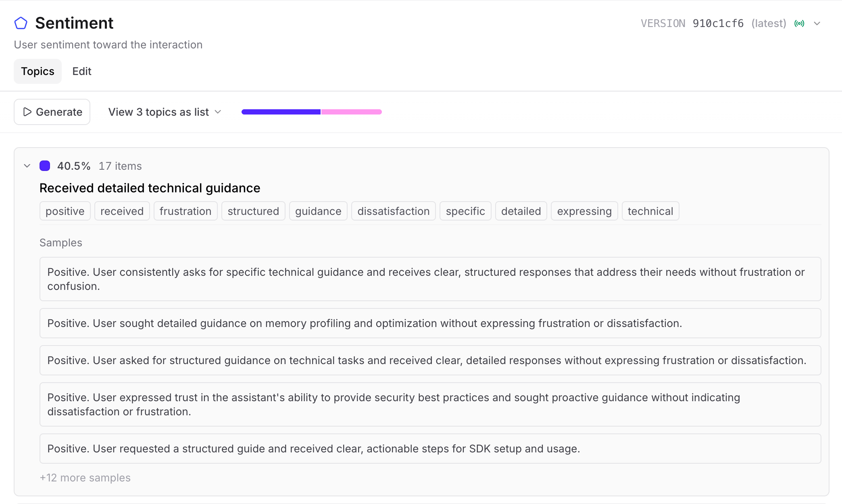The image size is (842, 504).
Task: Click the 'technical' keyword chip
Action: click(650, 211)
